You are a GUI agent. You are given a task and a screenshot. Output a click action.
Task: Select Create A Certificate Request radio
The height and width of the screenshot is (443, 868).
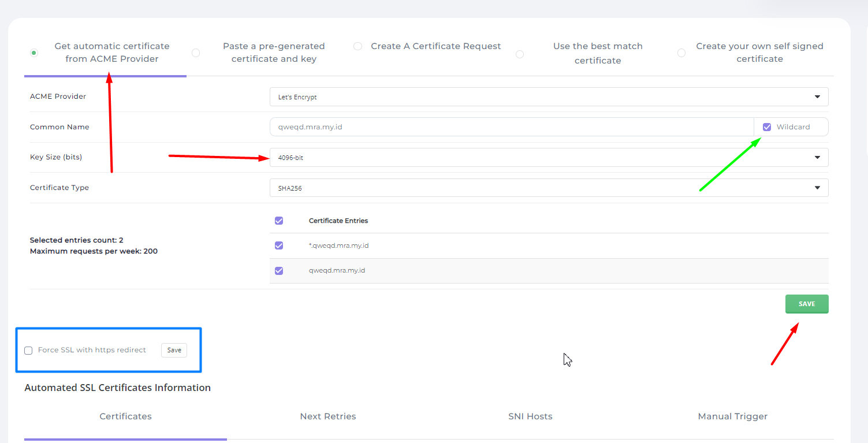358,46
